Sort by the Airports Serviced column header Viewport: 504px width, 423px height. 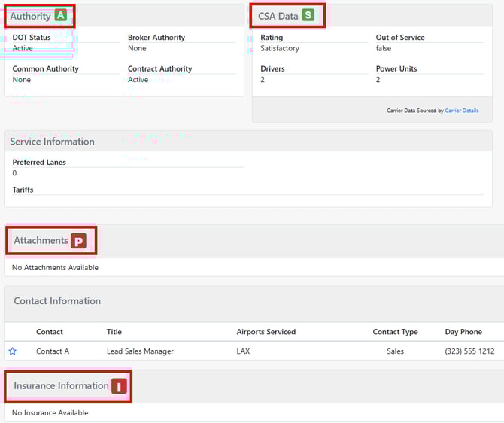tap(266, 332)
